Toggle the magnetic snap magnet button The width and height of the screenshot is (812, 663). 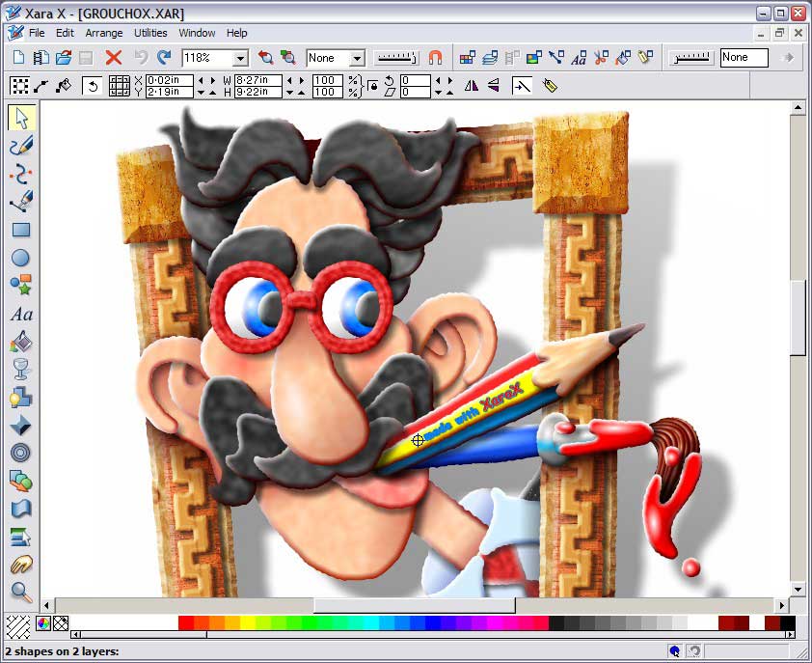click(436, 57)
